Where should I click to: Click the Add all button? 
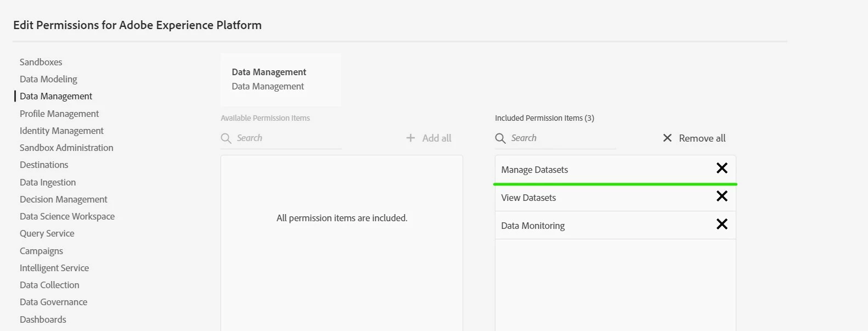pos(429,138)
